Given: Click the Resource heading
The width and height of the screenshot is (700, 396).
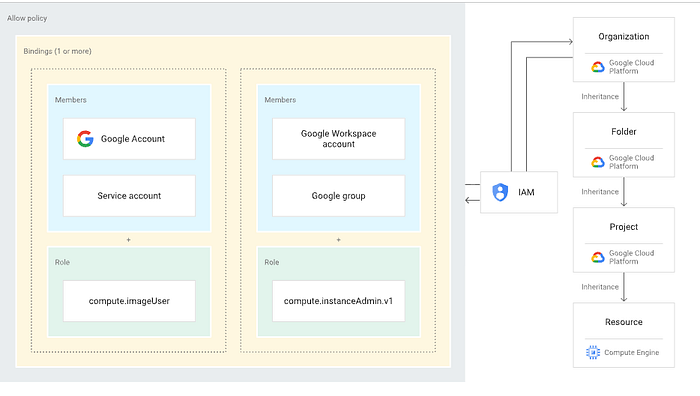Looking at the screenshot, I should tap(624, 322).
